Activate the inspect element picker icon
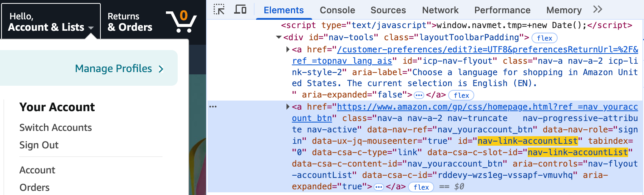 pyautogui.click(x=219, y=9)
